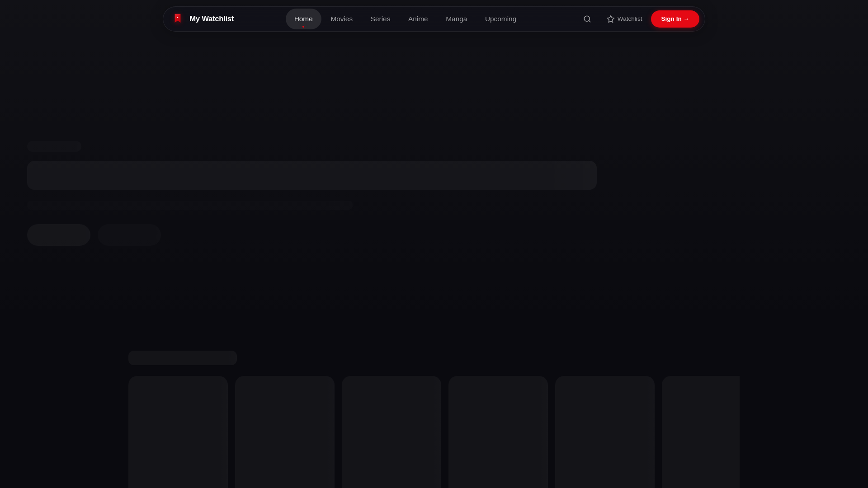
Task: Click the first pill-shaped hero button placeholder
Action: [59, 235]
